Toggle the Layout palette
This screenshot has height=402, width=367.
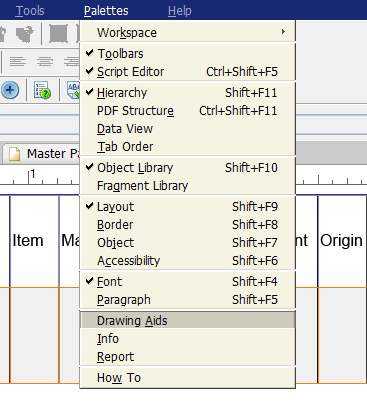click(x=187, y=207)
